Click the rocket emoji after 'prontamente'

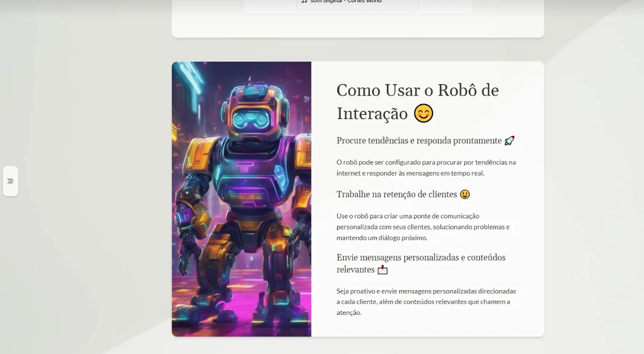click(509, 141)
